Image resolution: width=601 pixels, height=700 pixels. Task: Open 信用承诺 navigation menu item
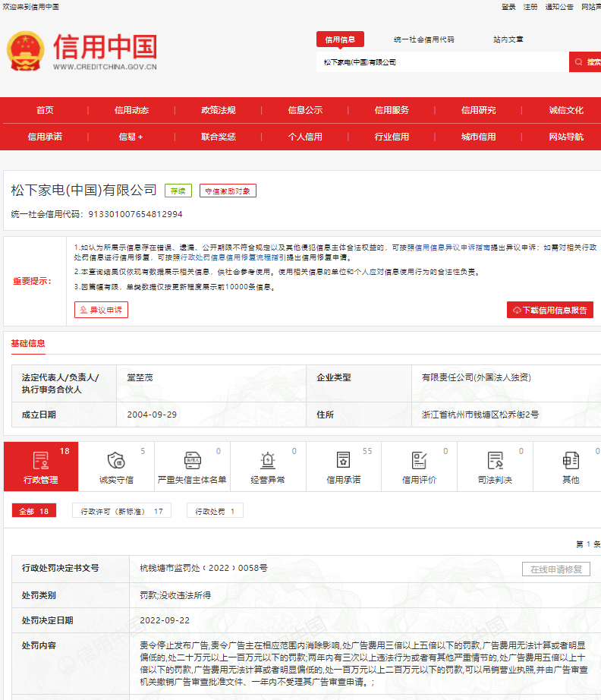45,137
